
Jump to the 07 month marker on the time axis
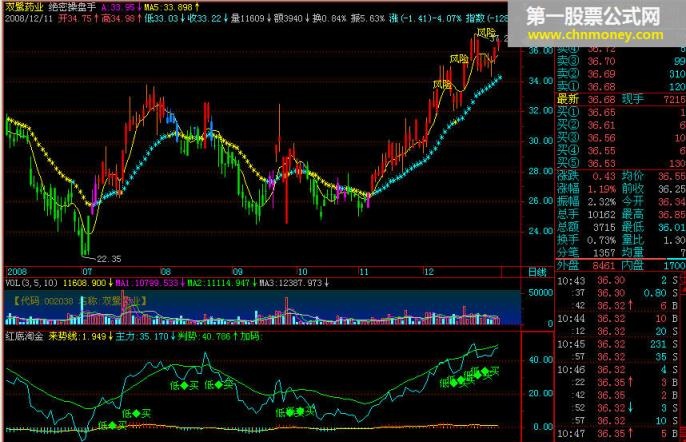(88, 271)
